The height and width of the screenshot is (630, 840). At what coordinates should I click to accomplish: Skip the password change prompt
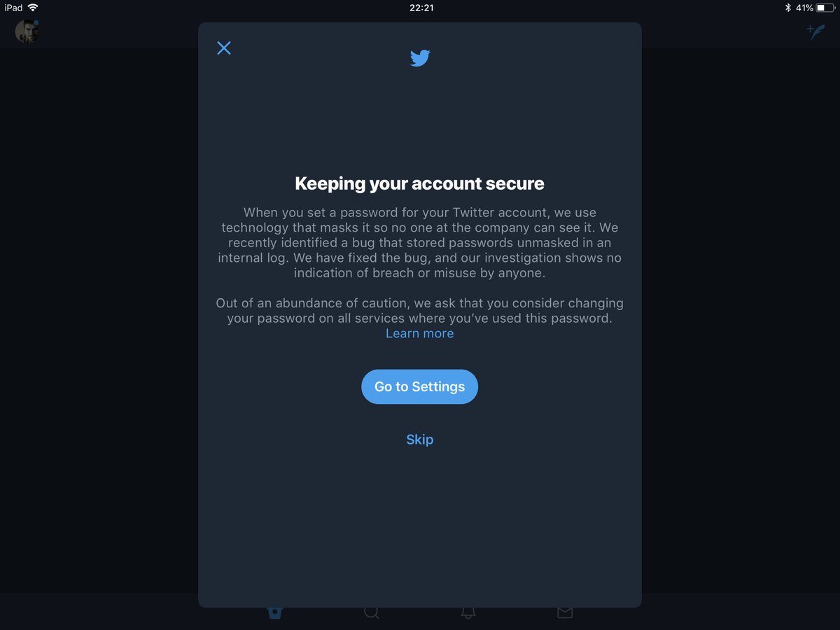420,440
